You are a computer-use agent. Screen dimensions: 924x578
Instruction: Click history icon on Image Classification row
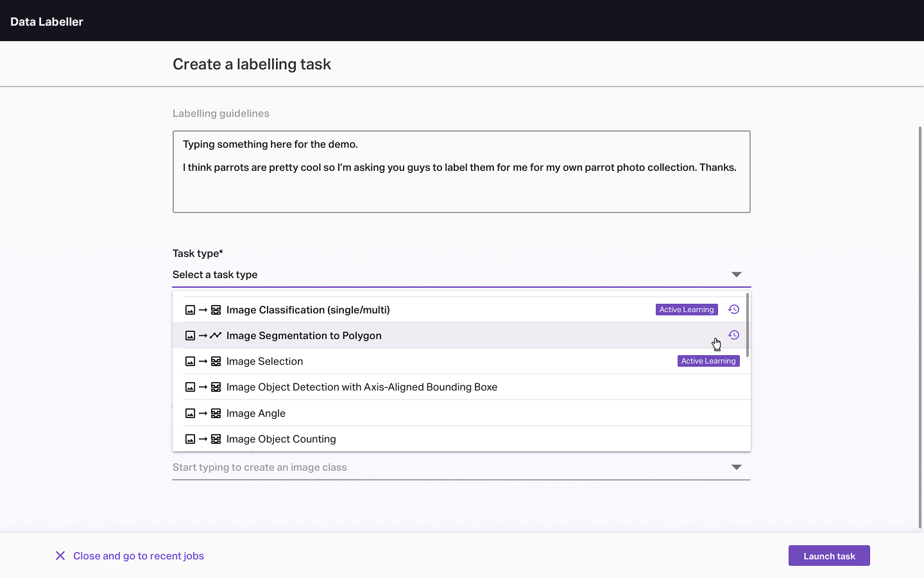tap(733, 310)
